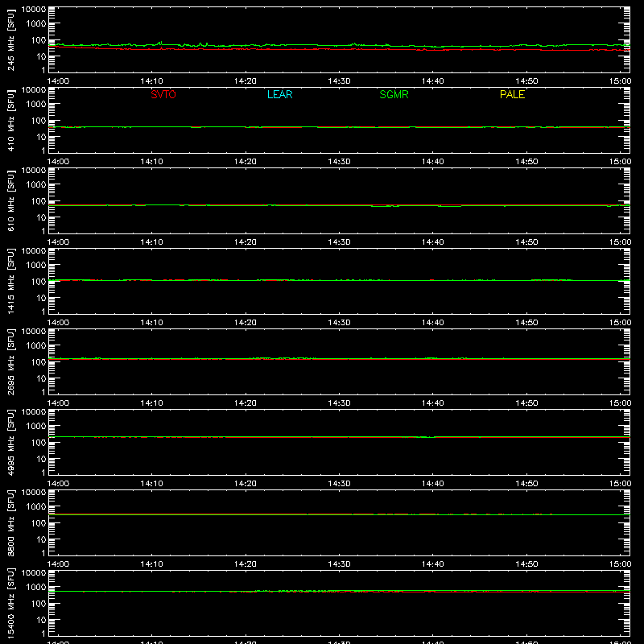
Task: Click 14:20 time label below 1415 MHz plot
Action: coord(246,323)
